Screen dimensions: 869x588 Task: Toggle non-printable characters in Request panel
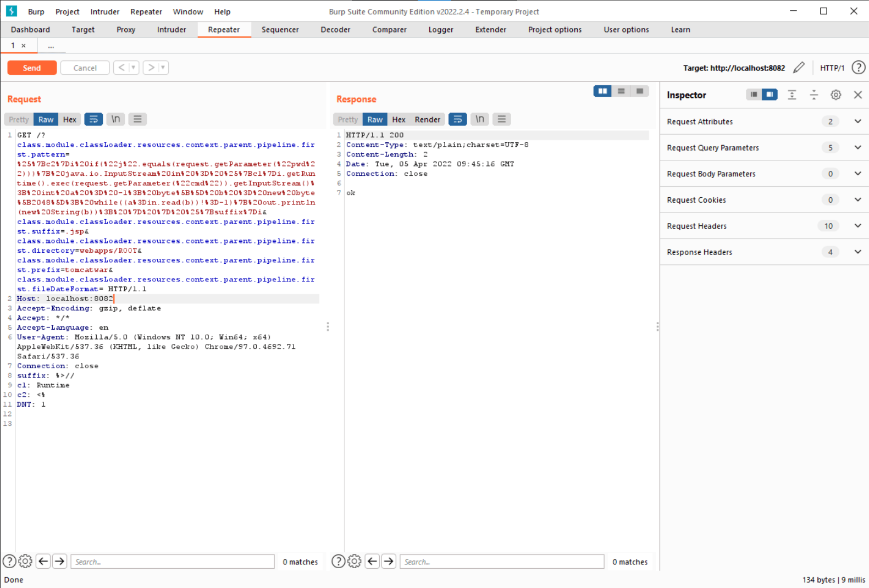coord(115,119)
